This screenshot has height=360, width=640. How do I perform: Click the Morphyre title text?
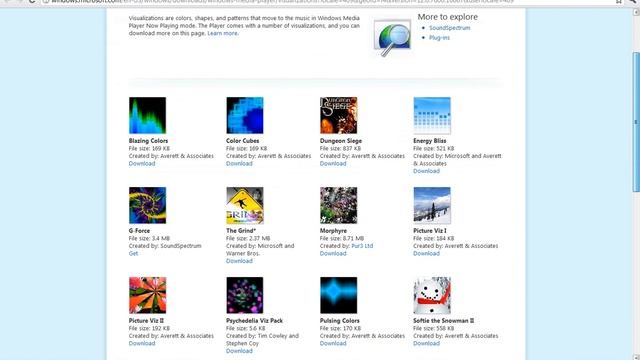(x=333, y=231)
